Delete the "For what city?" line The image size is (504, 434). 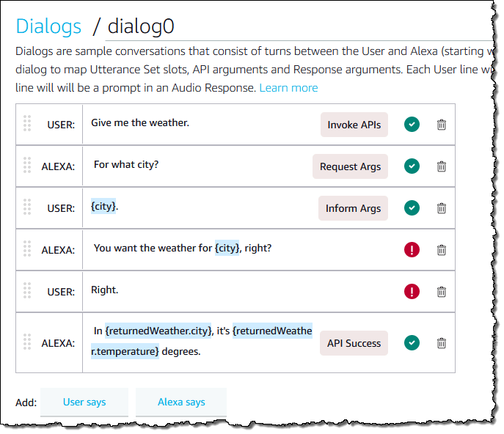click(442, 166)
